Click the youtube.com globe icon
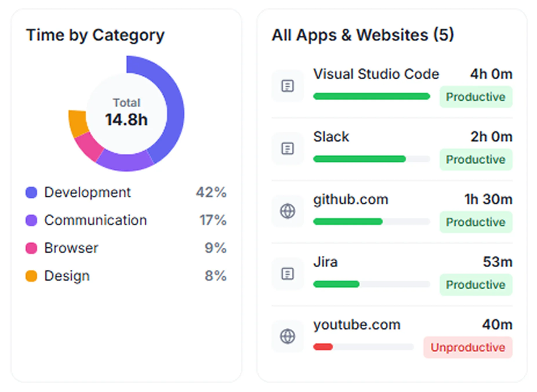 point(288,336)
